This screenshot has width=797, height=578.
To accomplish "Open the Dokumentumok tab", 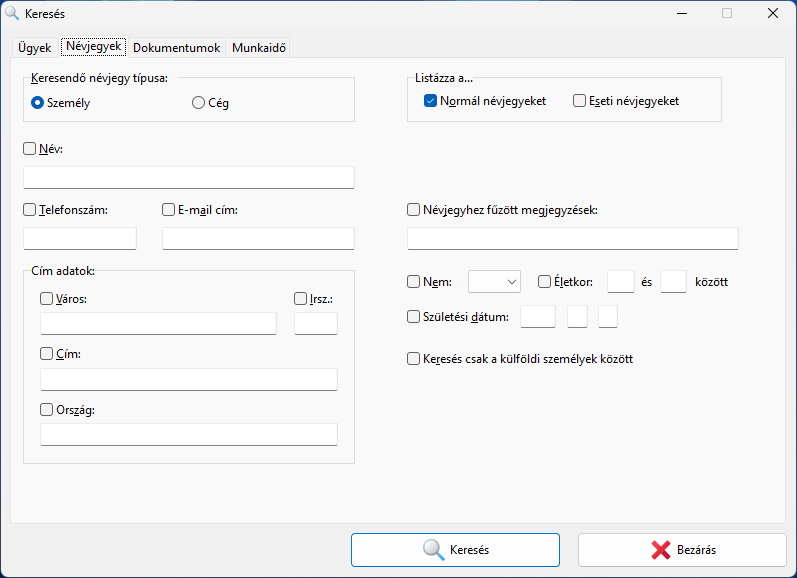I will (x=176, y=47).
